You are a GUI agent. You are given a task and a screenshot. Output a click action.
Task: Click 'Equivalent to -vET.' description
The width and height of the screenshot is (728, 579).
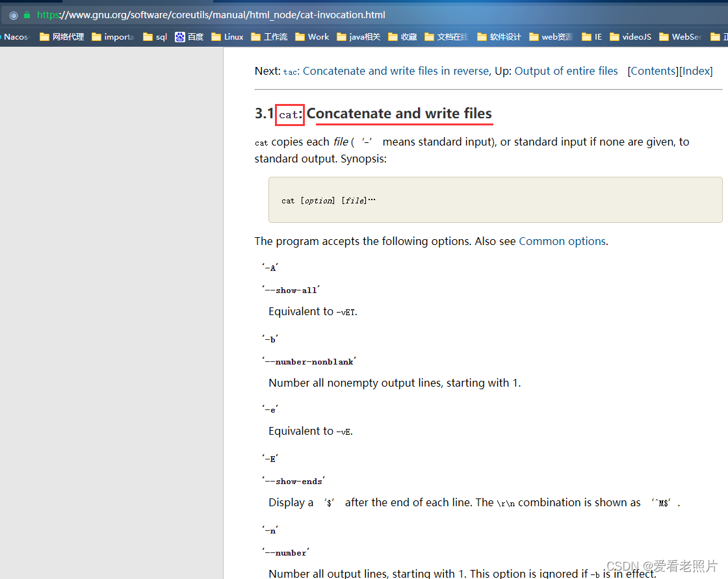[313, 311]
